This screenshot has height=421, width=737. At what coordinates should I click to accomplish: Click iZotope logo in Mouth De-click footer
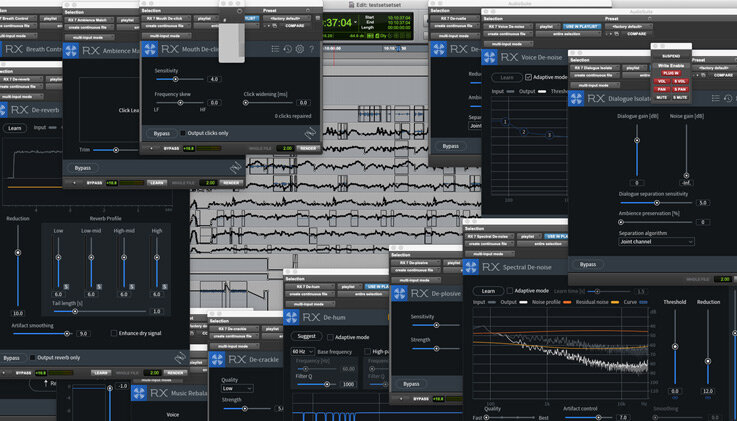[310, 133]
